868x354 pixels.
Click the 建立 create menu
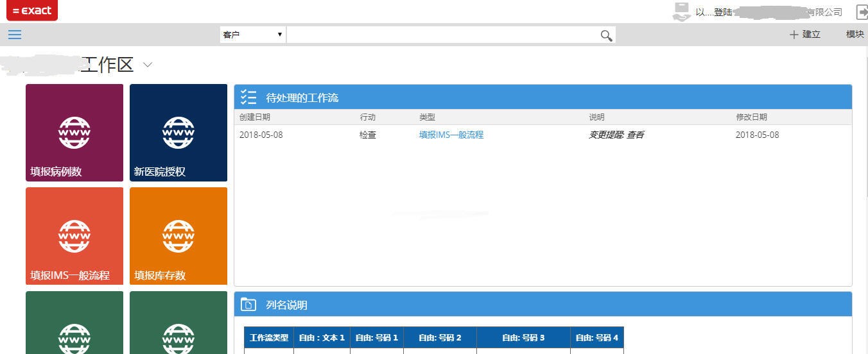tap(805, 35)
